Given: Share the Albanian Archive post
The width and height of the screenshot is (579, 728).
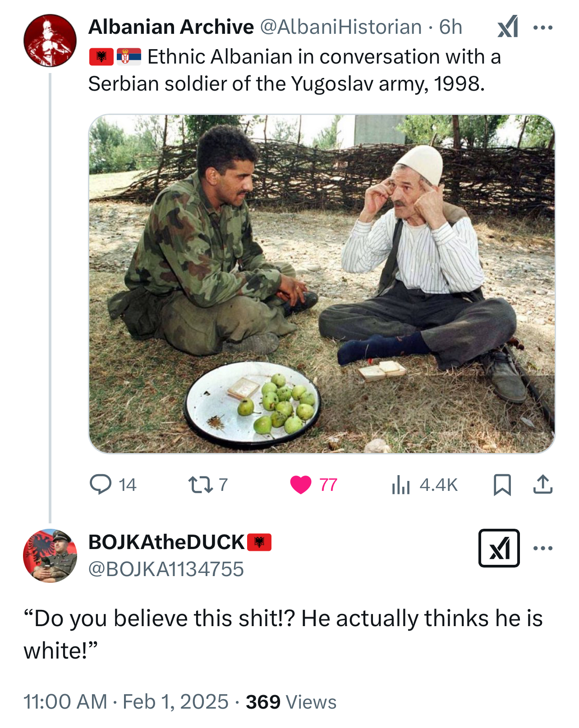Looking at the screenshot, I should [x=542, y=485].
